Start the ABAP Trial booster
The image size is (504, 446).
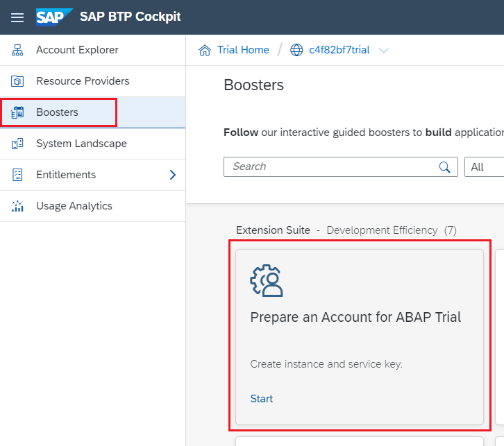(x=261, y=398)
